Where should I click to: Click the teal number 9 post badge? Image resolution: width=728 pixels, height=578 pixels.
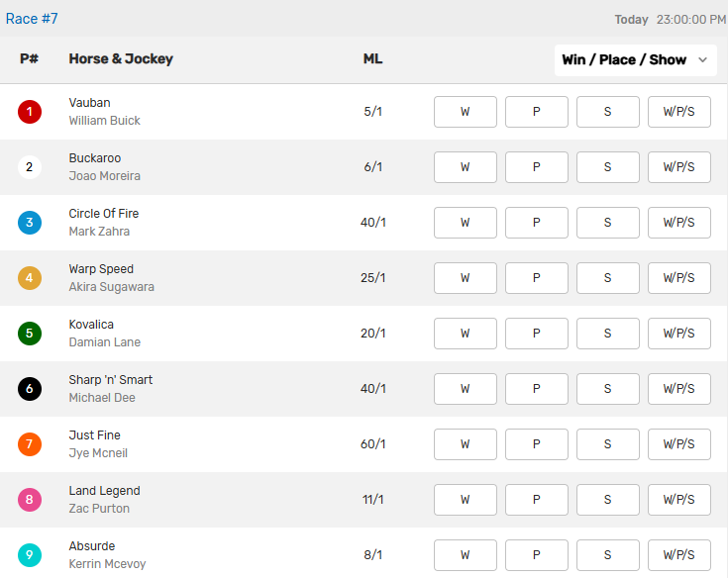click(29, 555)
